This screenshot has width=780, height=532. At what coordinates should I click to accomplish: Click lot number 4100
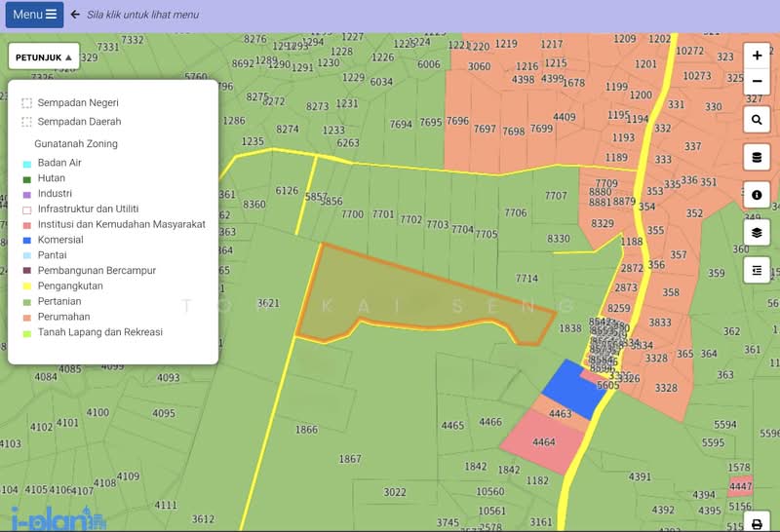click(97, 413)
